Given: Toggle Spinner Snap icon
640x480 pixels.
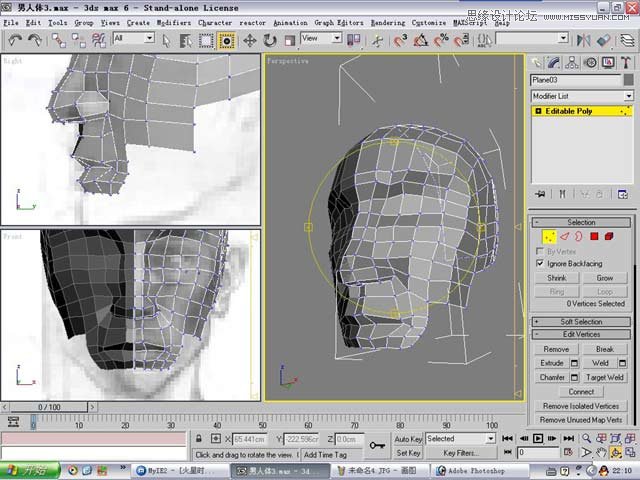Looking at the screenshot, I should 461,40.
